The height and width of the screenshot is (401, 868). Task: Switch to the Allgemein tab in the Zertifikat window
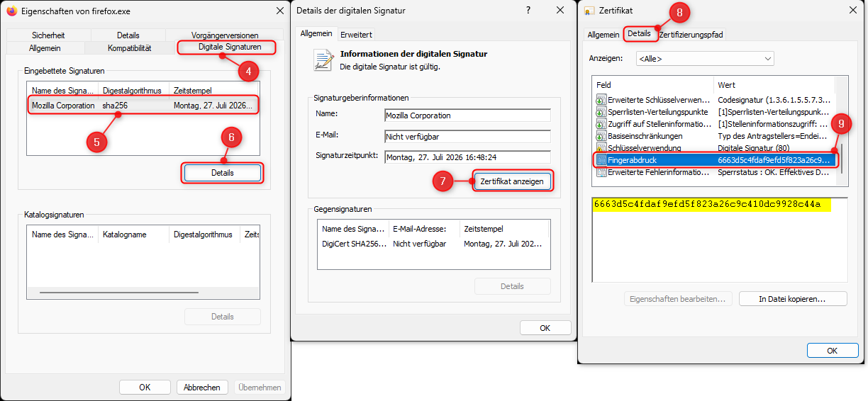[x=603, y=34]
